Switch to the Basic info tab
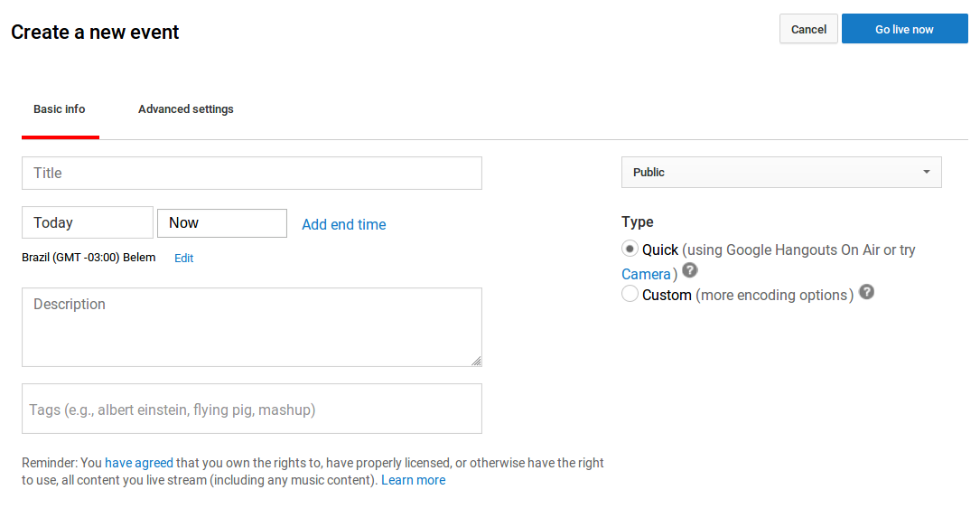Screen dimensions: 980x518 60,108
